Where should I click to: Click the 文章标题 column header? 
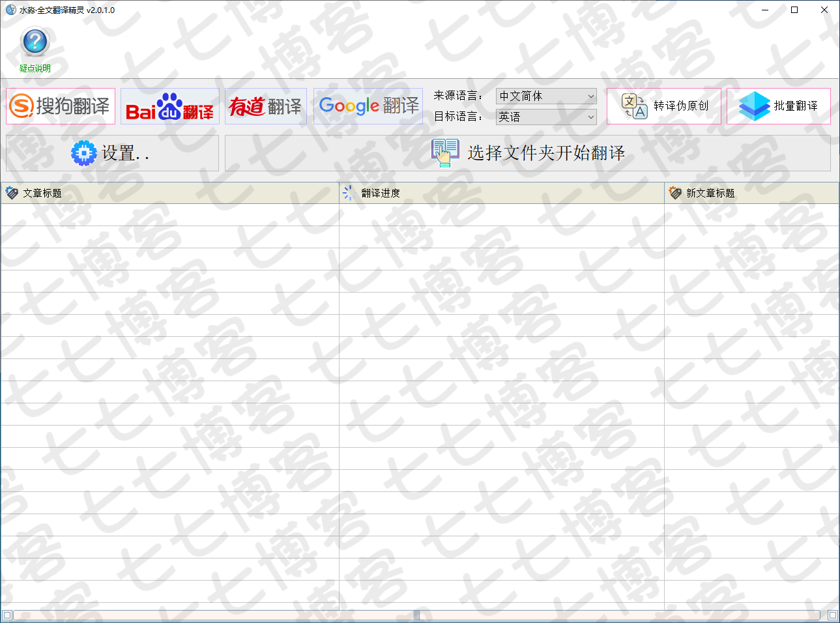click(x=169, y=193)
